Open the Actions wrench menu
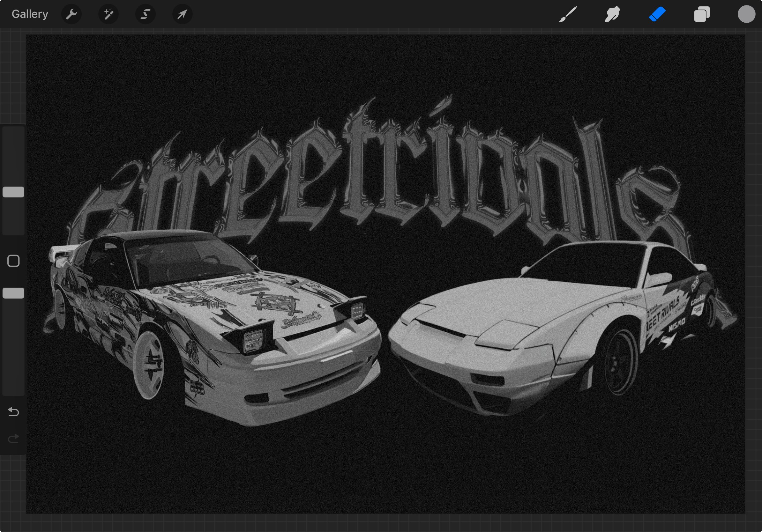This screenshot has height=532, width=762. pyautogui.click(x=71, y=14)
